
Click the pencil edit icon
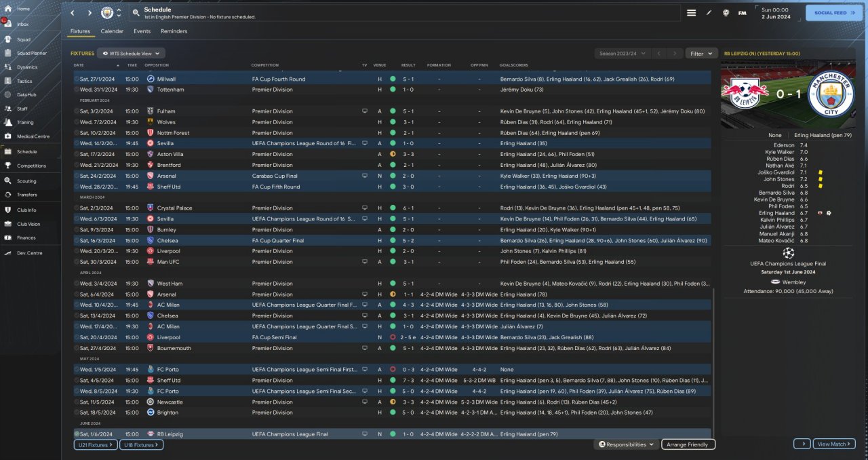709,13
